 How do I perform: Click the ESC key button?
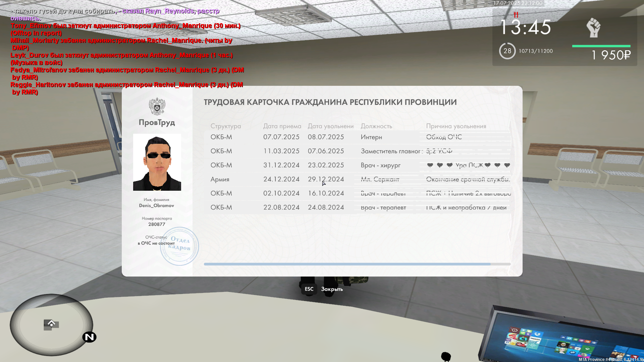click(x=309, y=289)
